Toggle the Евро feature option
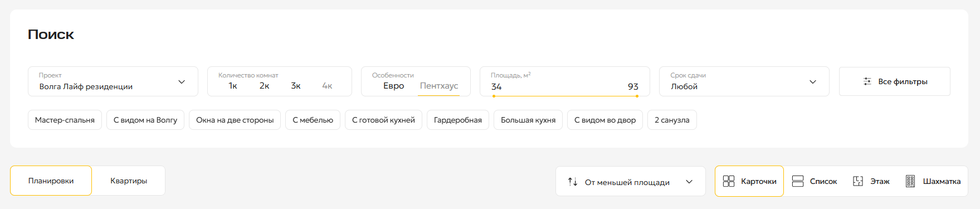This screenshot has height=209, width=980. point(393,86)
